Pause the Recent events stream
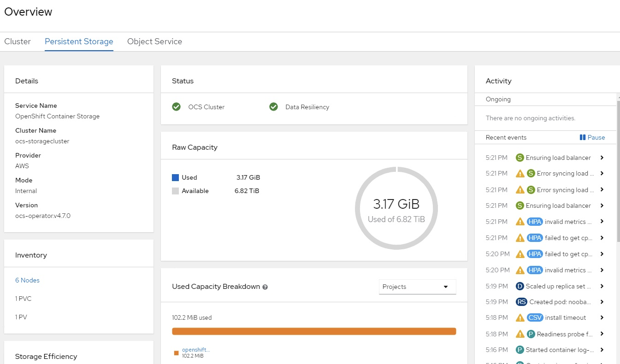The width and height of the screenshot is (620, 364). pyautogui.click(x=593, y=137)
